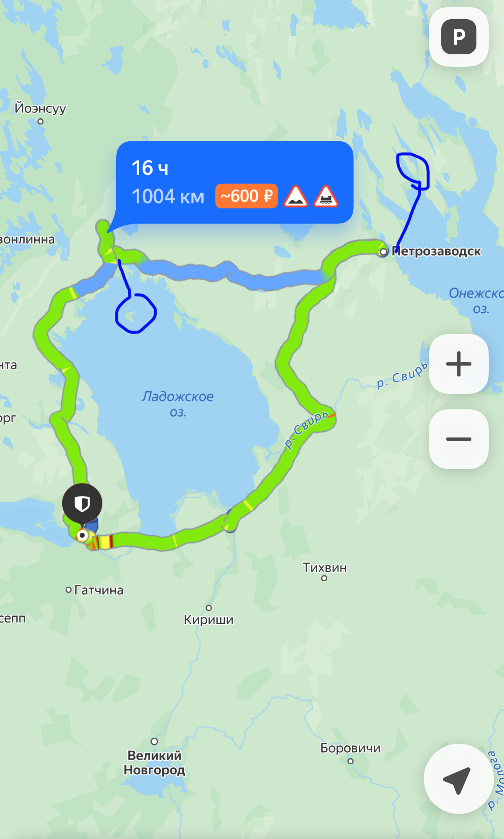504x839 pixels.
Task: Tap the black shield marker pin
Action: 82,504
